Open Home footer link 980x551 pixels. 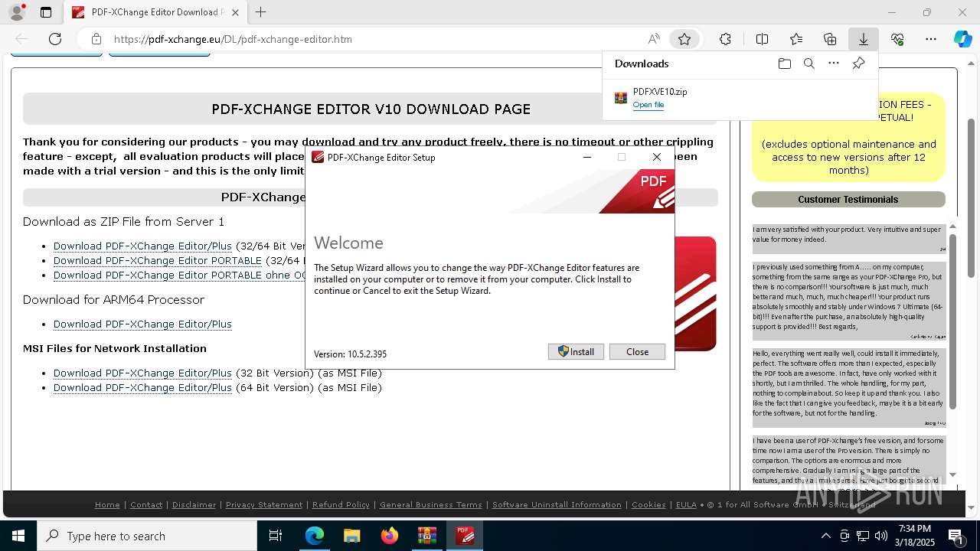click(x=107, y=505)
